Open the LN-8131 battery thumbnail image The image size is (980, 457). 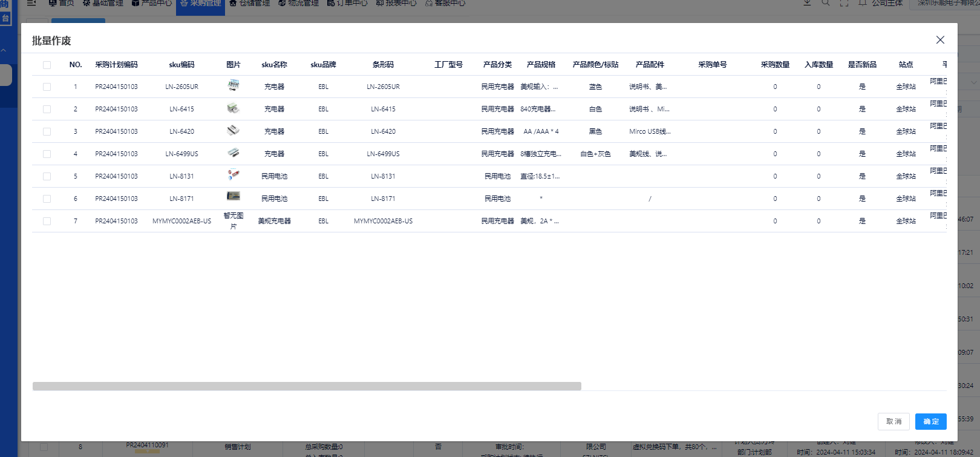pos(234,175)
